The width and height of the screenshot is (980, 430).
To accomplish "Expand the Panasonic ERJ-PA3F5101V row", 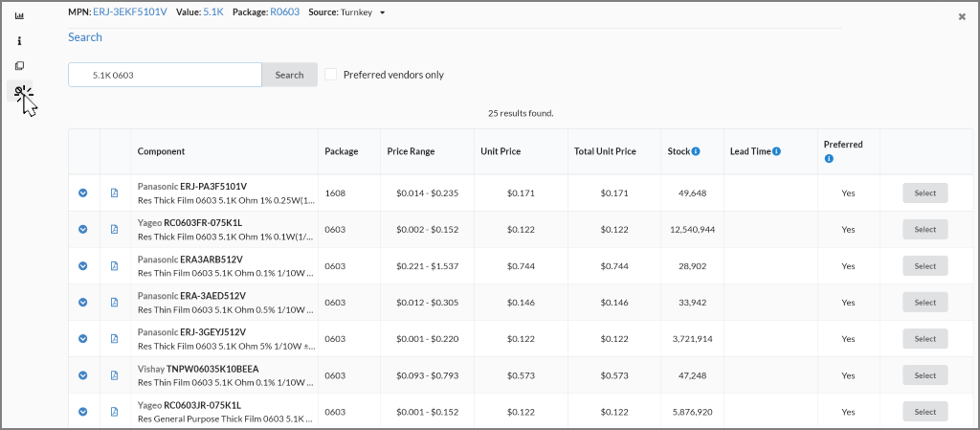I will pos(83,193).
